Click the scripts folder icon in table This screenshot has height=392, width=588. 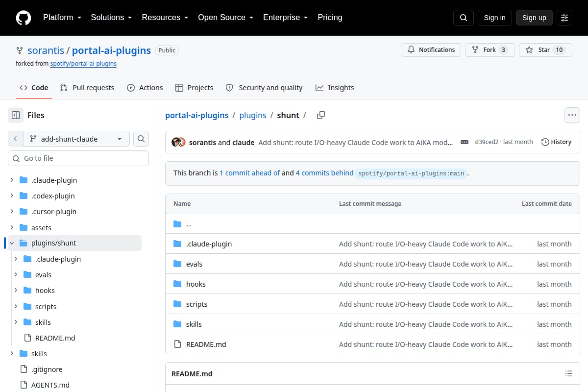pos(177,304)
